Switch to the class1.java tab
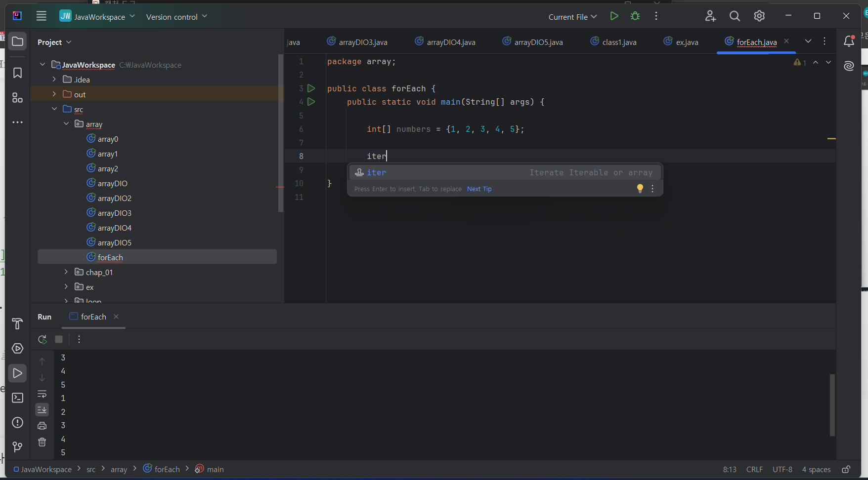868x480 pixels. (x=613, y=42)
